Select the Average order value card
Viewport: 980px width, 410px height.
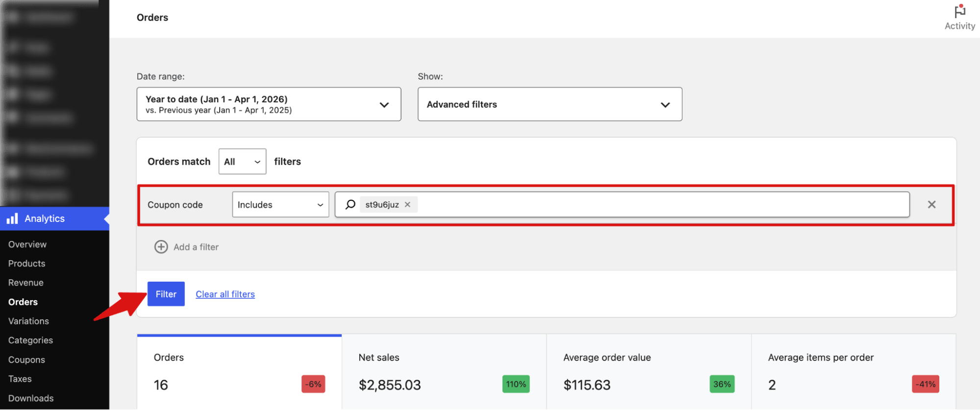coord(649,372)
